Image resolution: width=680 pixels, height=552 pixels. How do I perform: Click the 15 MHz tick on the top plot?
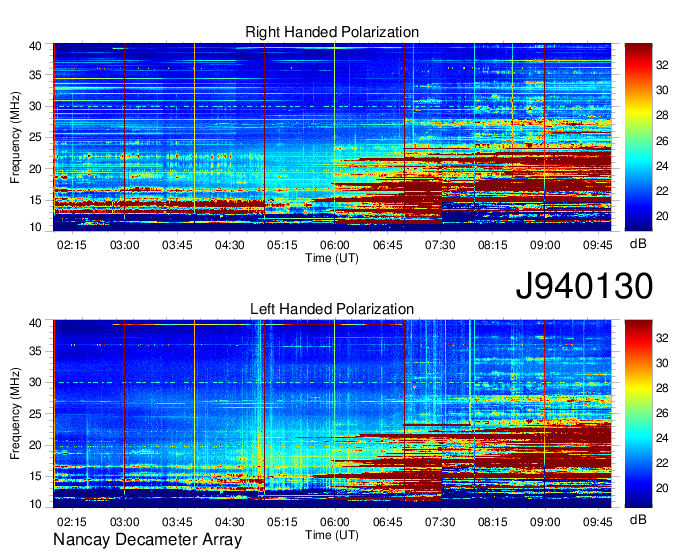tap(35, 200)
